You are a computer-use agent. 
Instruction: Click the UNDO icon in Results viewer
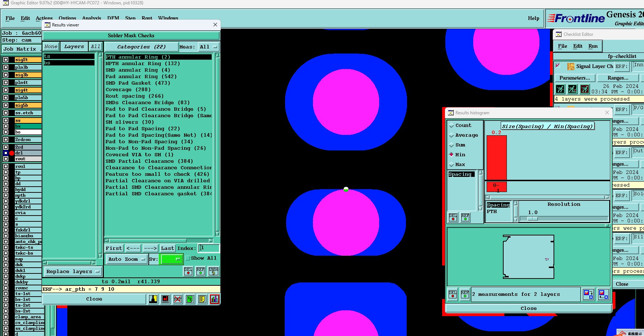(x=213, y=271)
